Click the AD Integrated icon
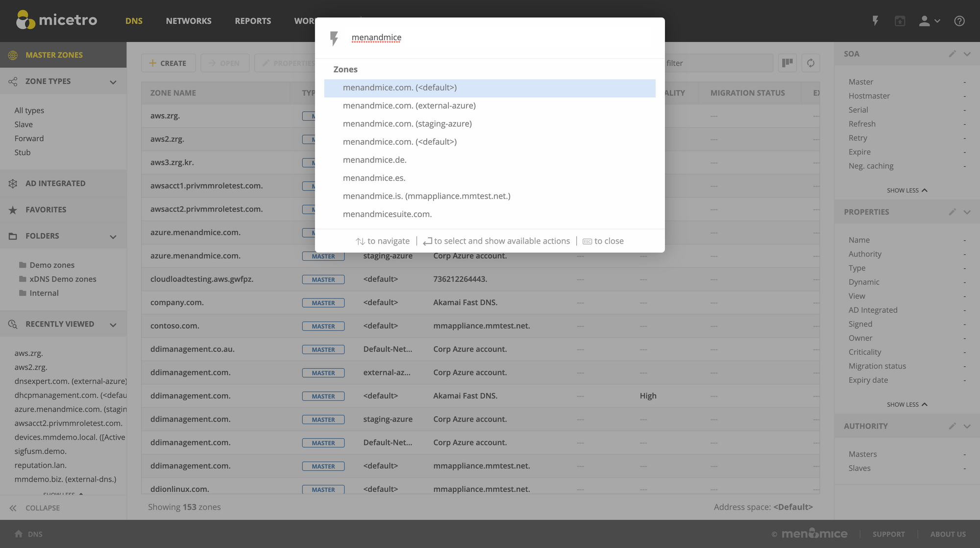 13,183
